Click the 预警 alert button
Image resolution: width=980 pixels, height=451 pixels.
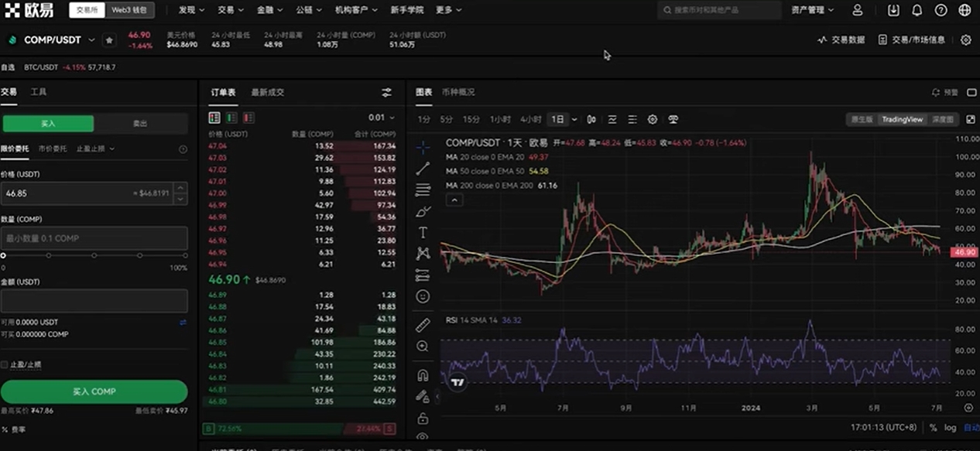945,92
